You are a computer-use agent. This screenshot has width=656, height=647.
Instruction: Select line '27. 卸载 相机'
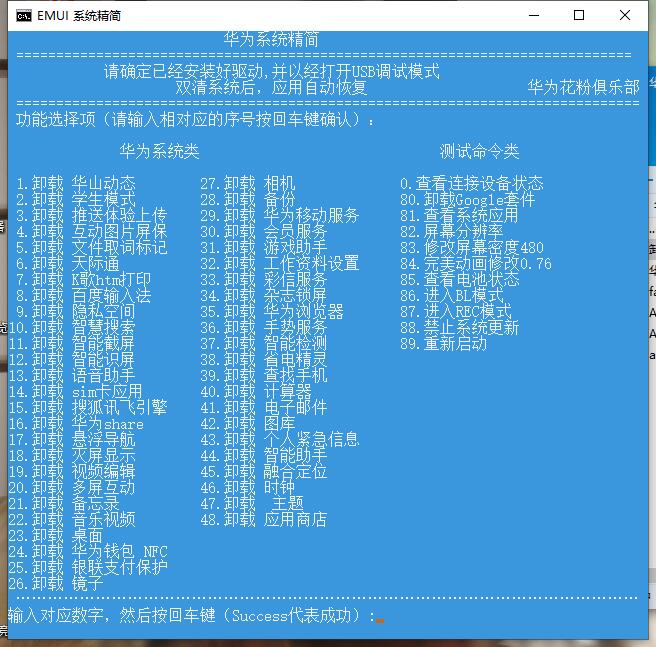pos(248,184)
